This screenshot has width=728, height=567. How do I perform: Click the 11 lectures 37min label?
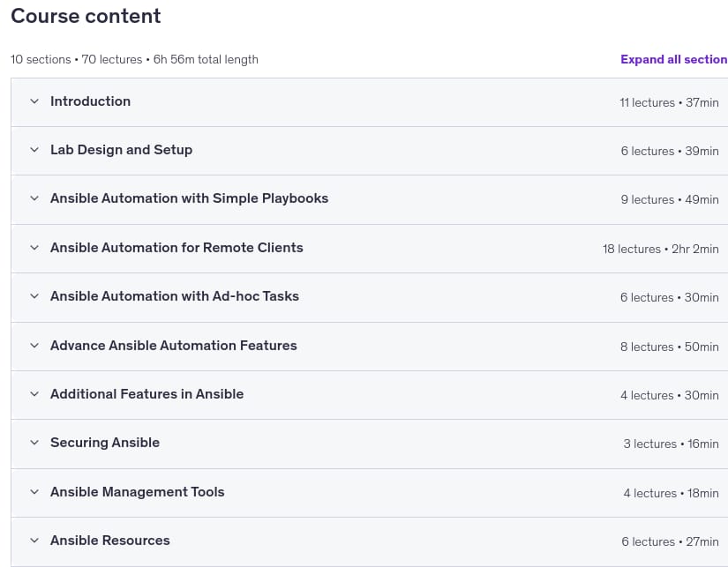tap(669, 102)
